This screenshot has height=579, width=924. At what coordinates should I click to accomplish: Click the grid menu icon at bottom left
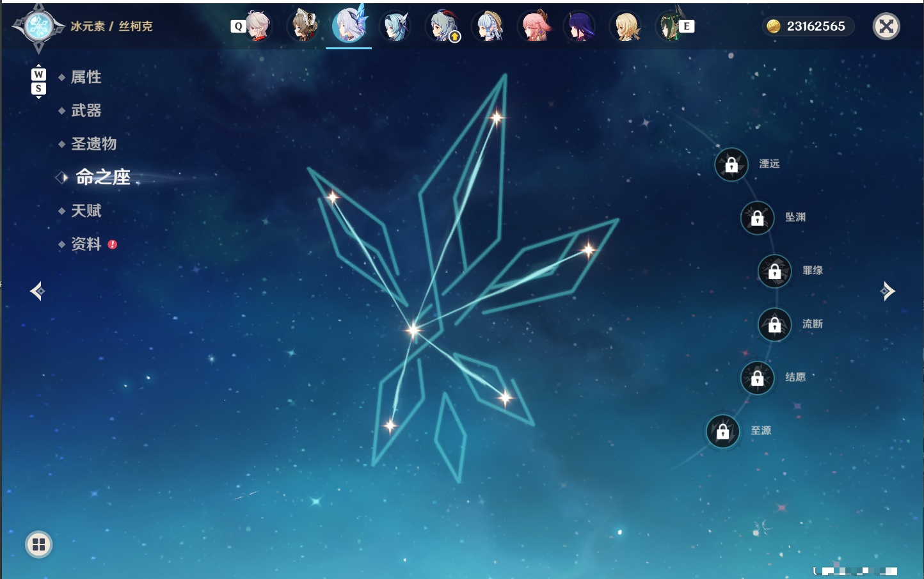tap(38, 544)
